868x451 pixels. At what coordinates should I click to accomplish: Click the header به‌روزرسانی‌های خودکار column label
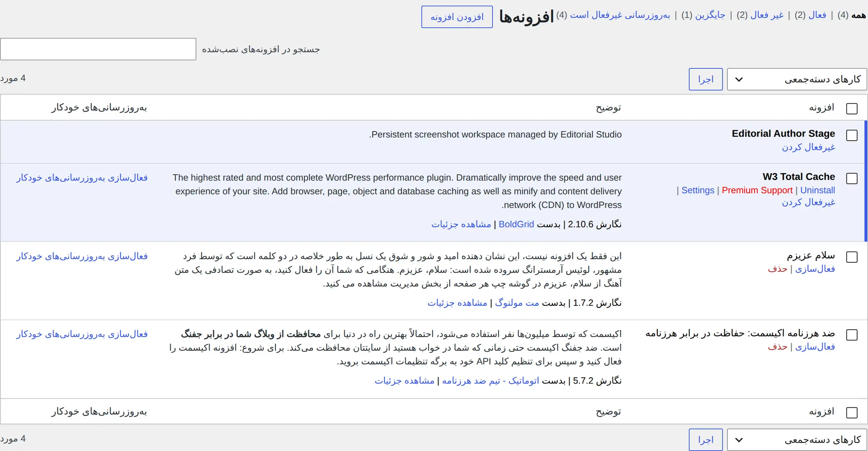[x=99, y=108]
